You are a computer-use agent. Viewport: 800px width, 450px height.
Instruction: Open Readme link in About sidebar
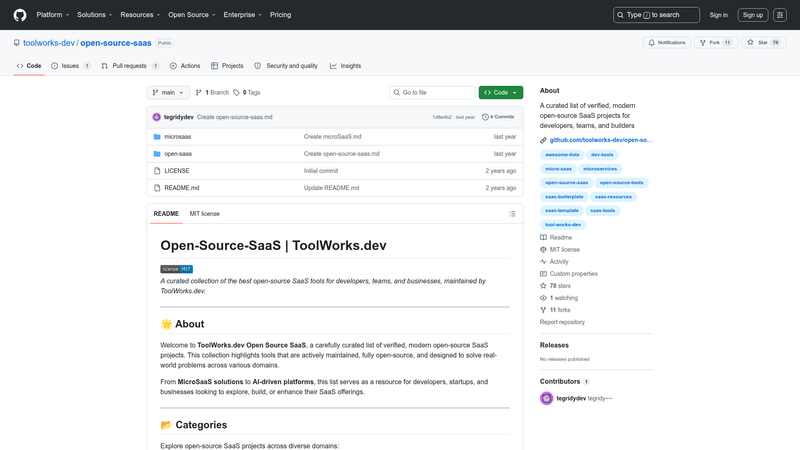(x=556, y=238)
